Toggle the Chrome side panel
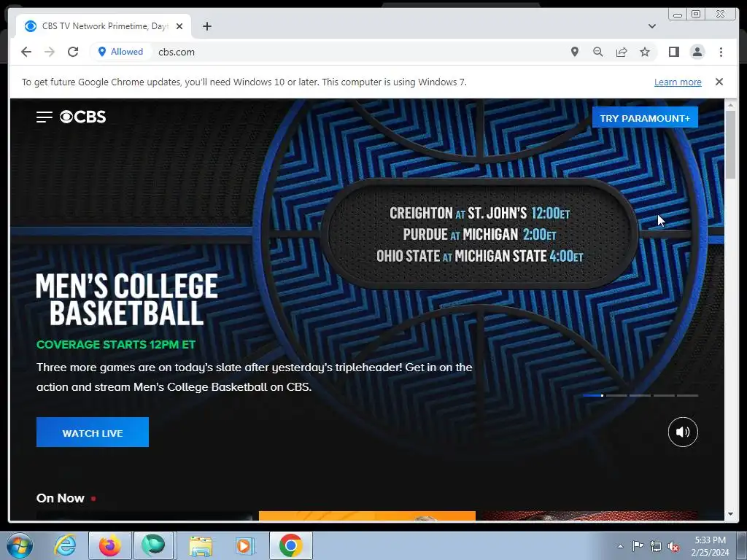This screenshot has height=560, width=747. pyautogui.click(x=673, y=52)
